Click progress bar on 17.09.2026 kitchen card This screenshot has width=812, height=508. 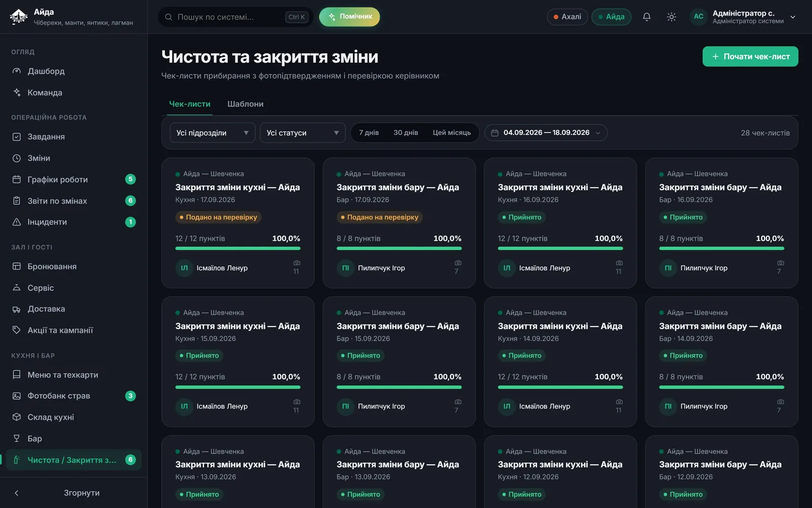tap(238, 248)
